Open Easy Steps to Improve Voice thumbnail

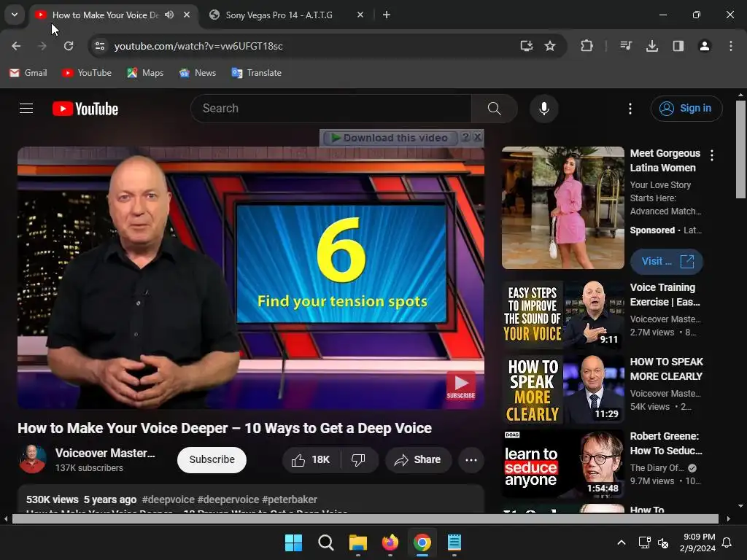coord(562,315)
